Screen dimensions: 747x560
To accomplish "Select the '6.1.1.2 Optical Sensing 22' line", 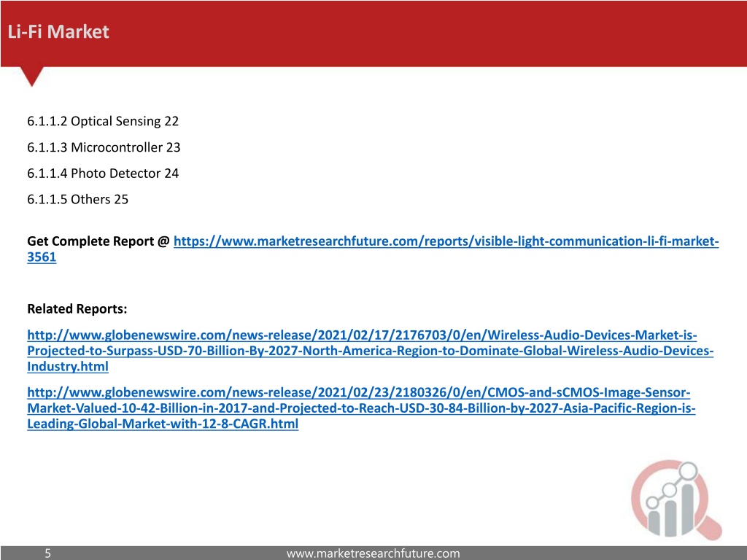I will 103,122.
